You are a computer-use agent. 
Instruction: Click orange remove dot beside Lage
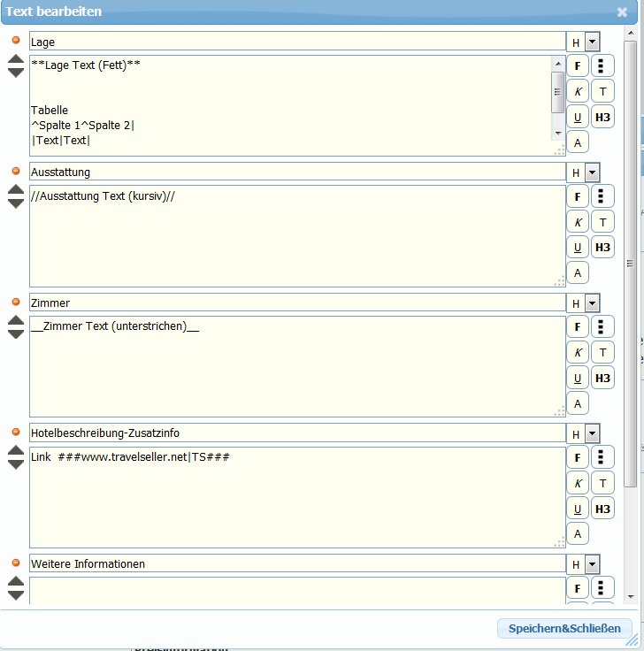point(16,41)
